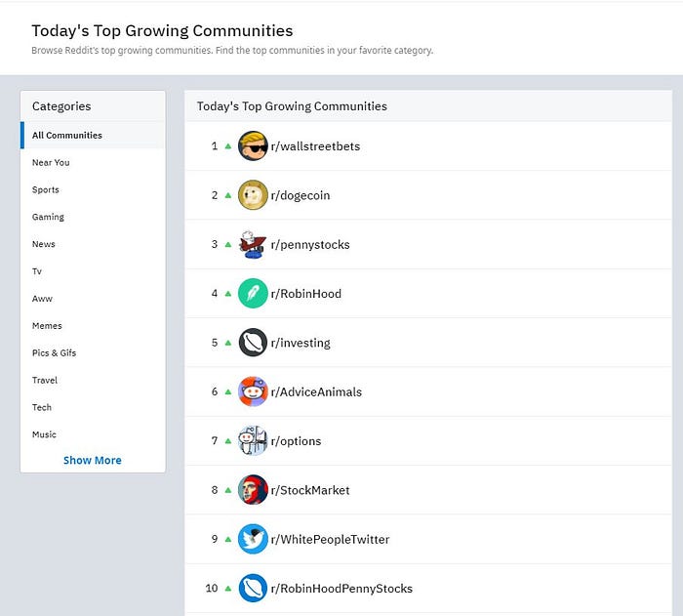
Task: Click green trend arrow for r/options
Action: [x=227, y=440]
